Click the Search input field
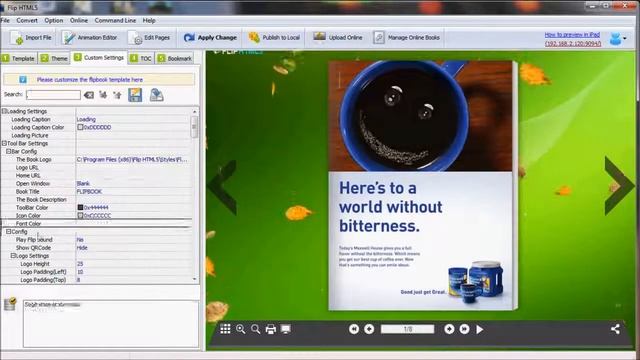Screen dimensions: 640x360 (x=53, y=95)
